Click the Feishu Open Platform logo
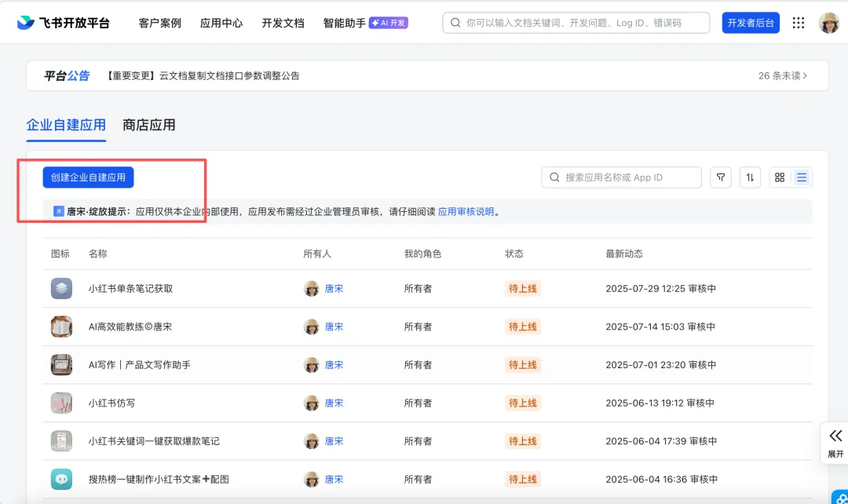Screen dimensions: 848x504 point(64,23)
